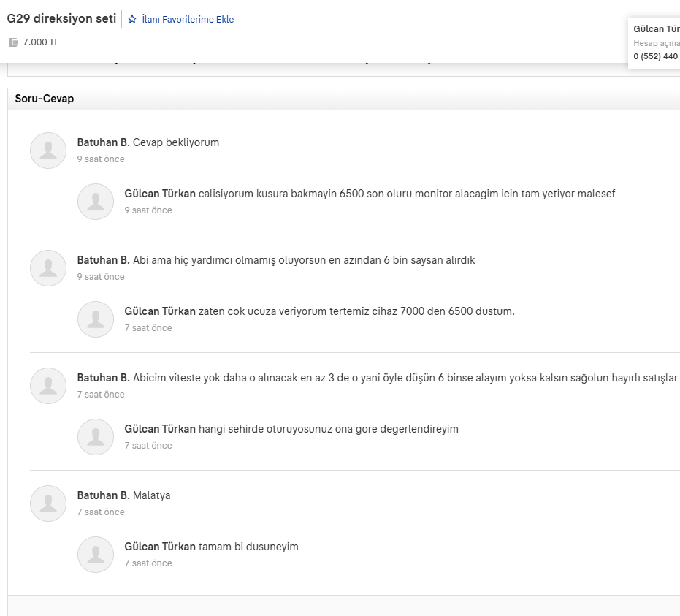Click the wallet icon beside 7.000 TL
Image resolution: width=680 pixels, height=616 pixels.
12,42
